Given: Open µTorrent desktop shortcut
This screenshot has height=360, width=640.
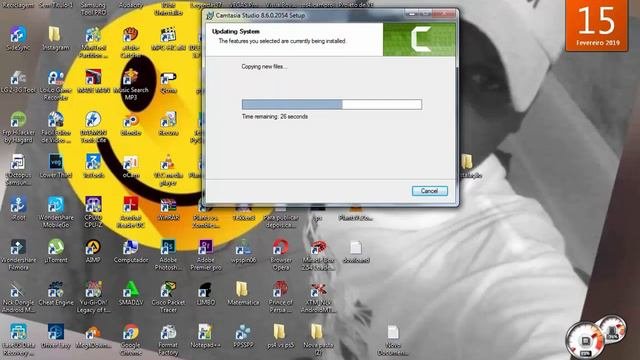Looking at the screenshot, I should coord(56,251).
